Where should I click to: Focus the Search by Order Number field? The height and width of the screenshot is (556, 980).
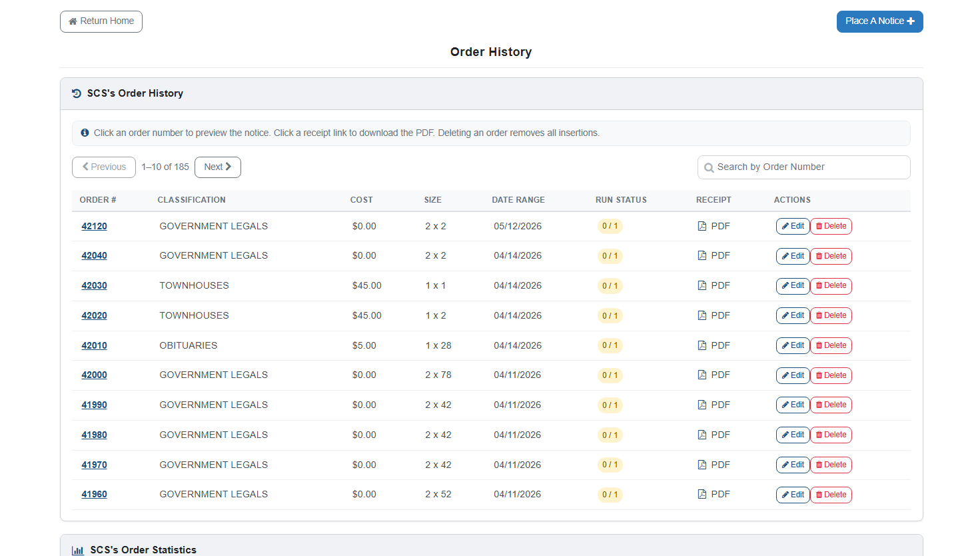(803, 167)
